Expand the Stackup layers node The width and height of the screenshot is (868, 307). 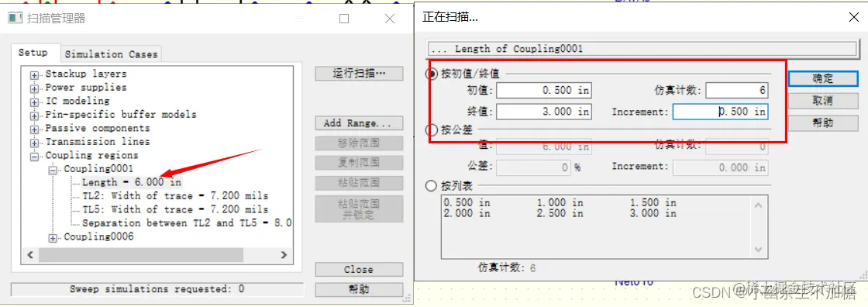[x=35, y=74]
